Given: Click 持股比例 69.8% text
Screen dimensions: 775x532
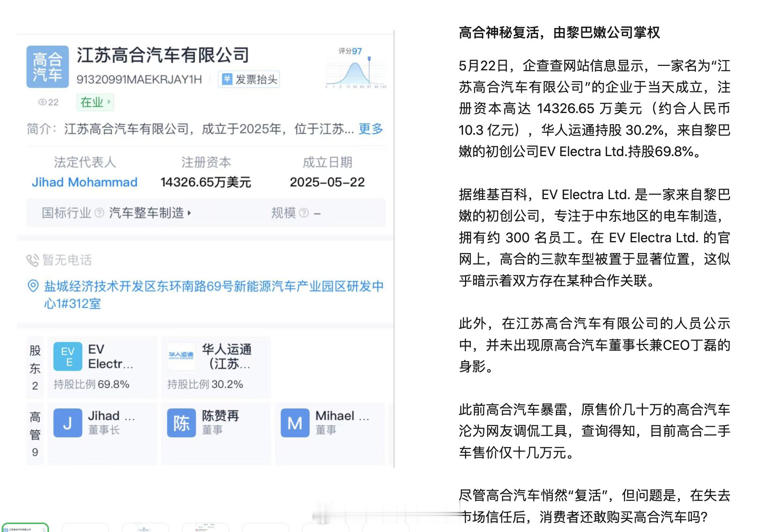Looking at the screenshot, I should point(91,384).
